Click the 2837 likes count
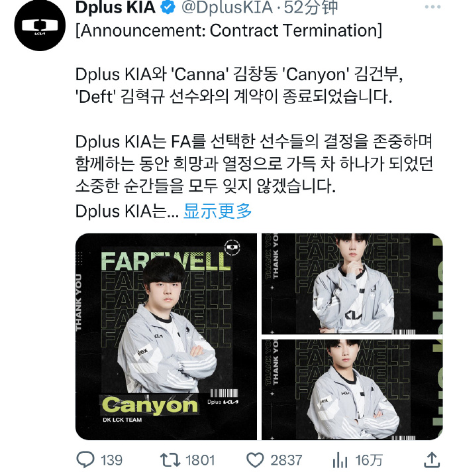Viewport: 457px width, 476px height. click(286, 460)
